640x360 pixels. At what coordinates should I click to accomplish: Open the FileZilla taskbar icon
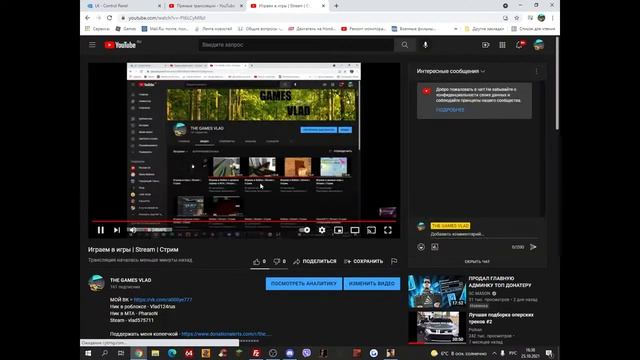point(256,353)
